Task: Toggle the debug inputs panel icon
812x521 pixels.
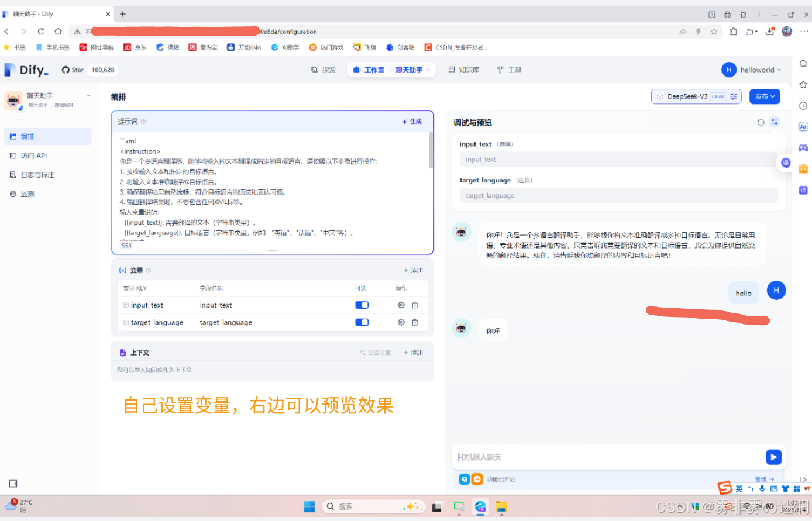Action: 775,122
